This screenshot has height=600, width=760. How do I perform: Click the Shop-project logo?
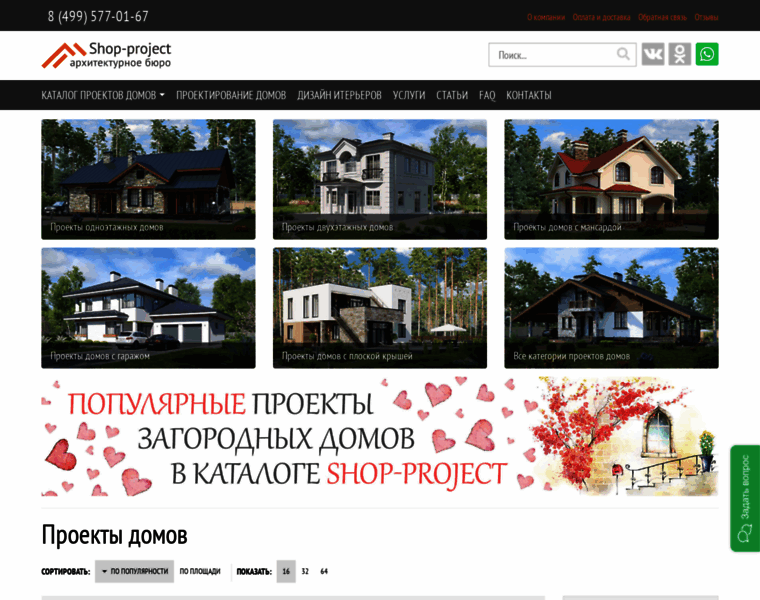[107, 55]
